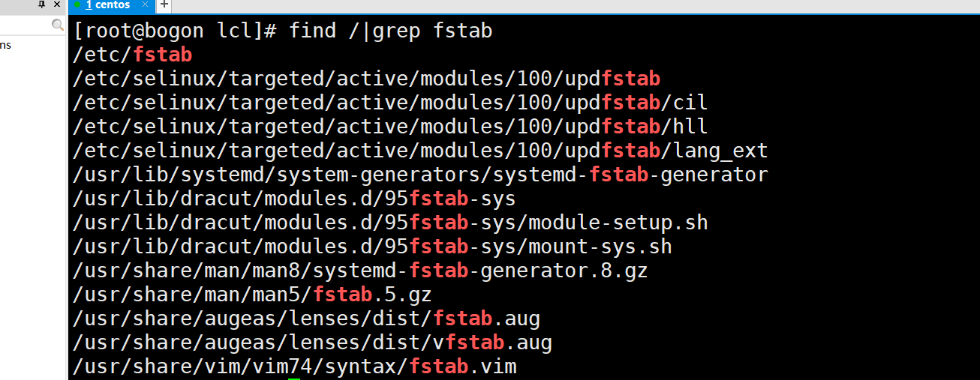Click the pin icon on the side panel

42,4
